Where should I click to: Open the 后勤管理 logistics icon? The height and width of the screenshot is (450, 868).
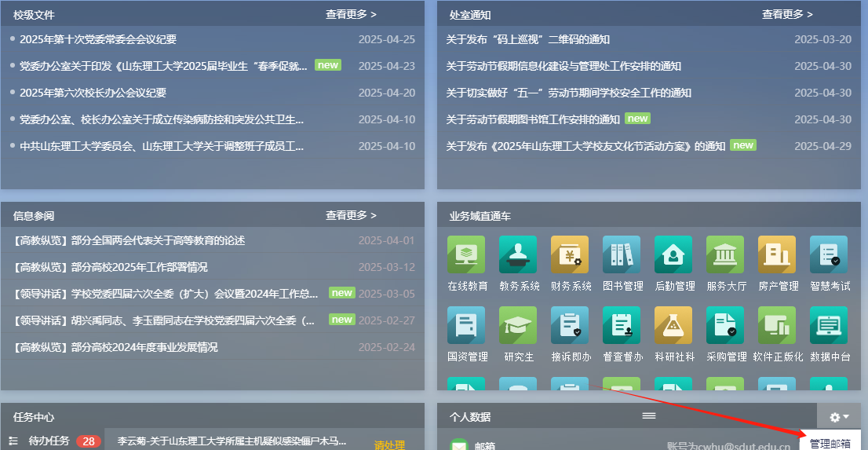(673, 254)
